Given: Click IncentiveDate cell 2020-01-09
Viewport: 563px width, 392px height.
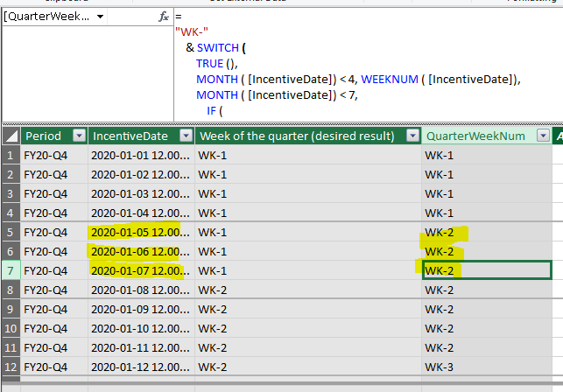Looking at the screenshot, I should (142, 309).
